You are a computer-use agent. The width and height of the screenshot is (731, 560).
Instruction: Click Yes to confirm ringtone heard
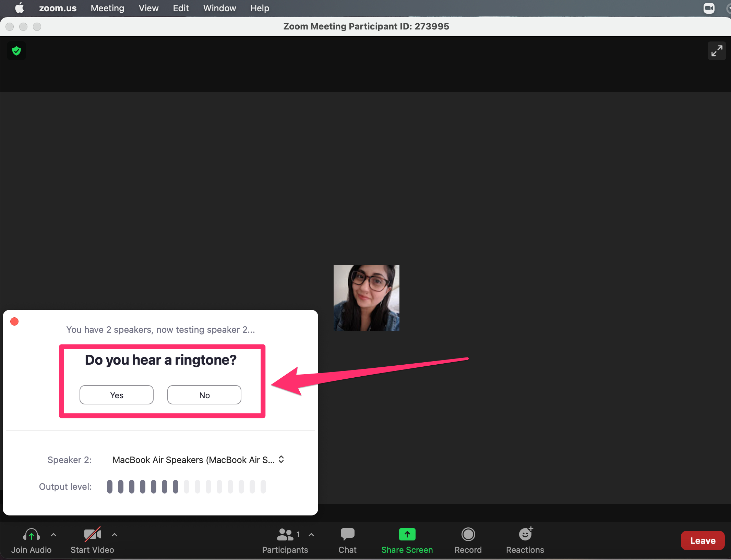pyautogui.click(x=115, y=395)
